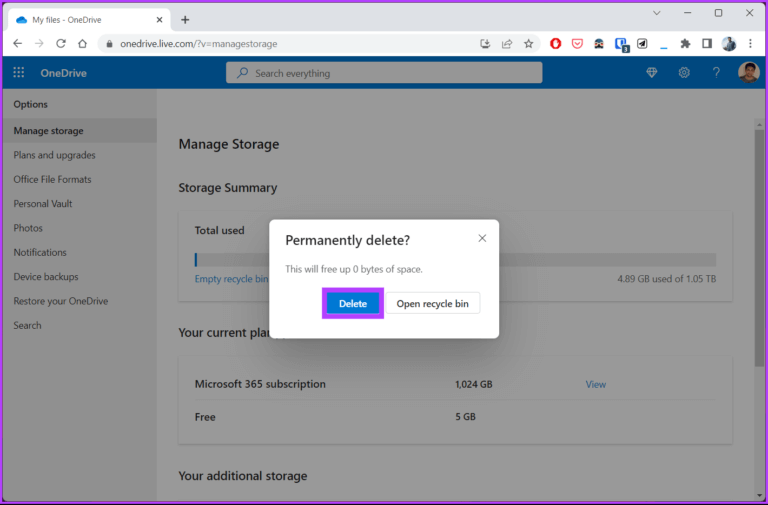Go back with the browser back arrow
768x505 pixels.
point(18,44)
